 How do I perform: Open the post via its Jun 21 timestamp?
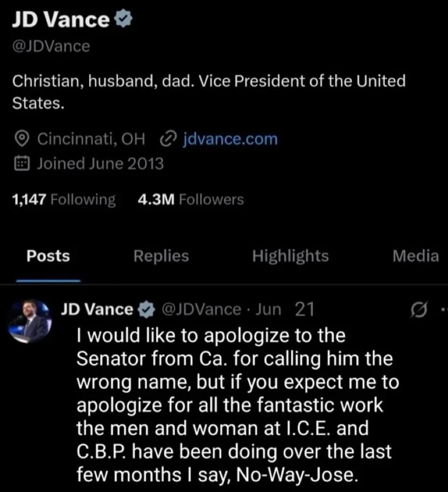pyautogui.click(x=284, y=310)
